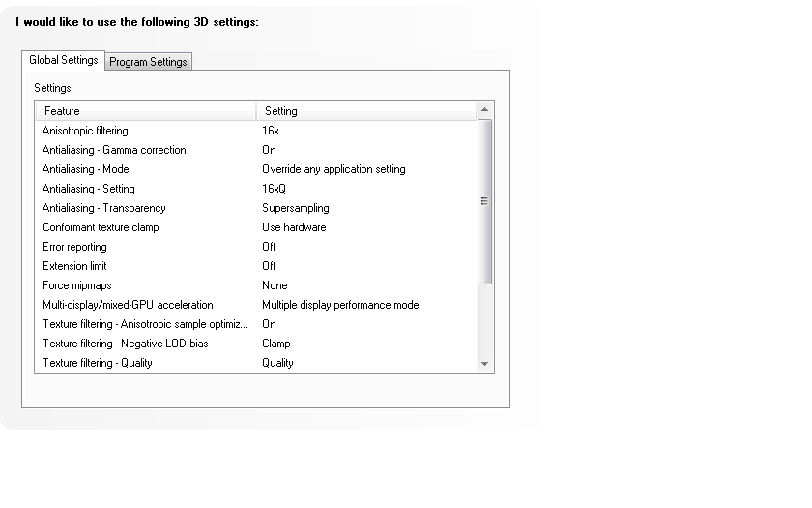Select Antialiasing - Gamma correction feature

[114, 150]
